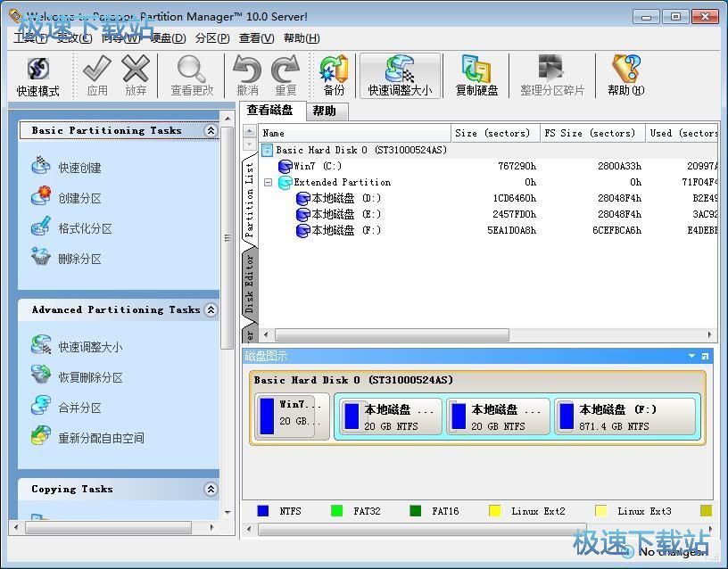This screenshot has height=569, width=728.
Task: Click the FAT16 dark green legend swatch
Action: click(415, 510)
